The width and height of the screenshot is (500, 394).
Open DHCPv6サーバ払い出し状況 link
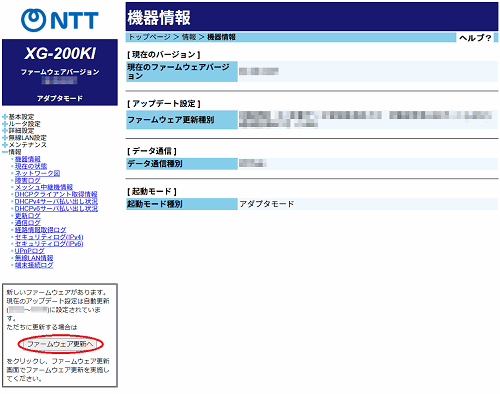tap(56, 208)
